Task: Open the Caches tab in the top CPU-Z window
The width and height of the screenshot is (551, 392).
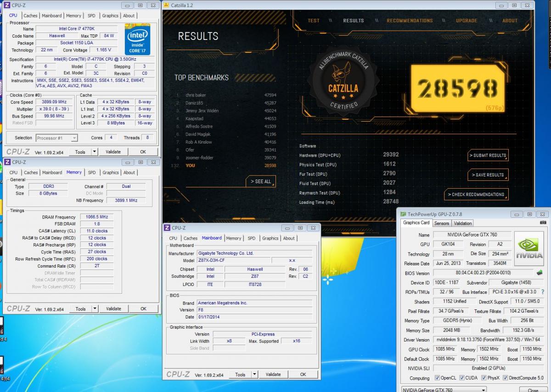Action: [x=30, y=16]
